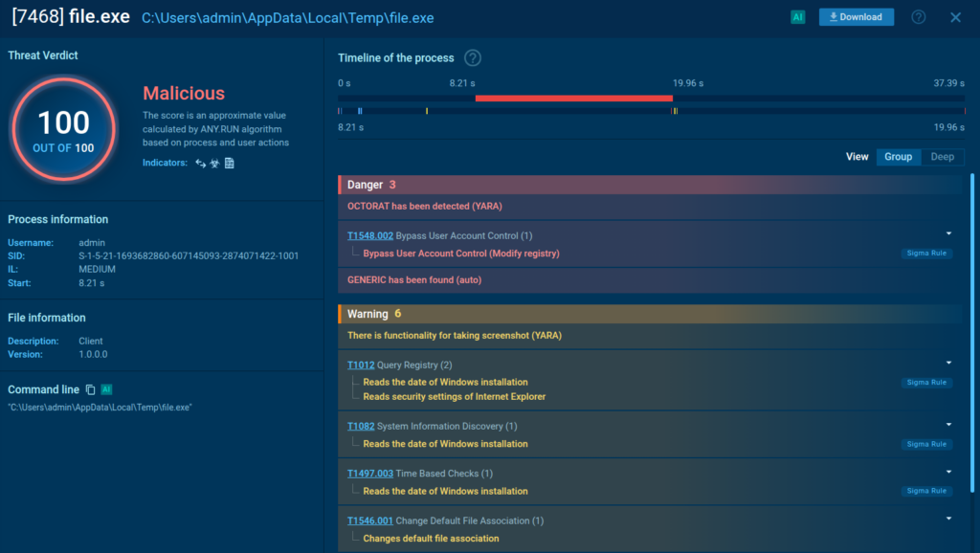Click the Sigma Rule tag under T1082
The height and width of the screenshot is (553, 980).
click(x=925, y=444)
